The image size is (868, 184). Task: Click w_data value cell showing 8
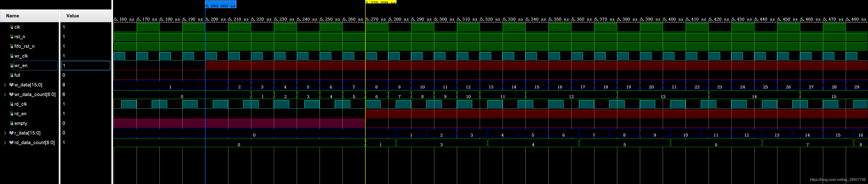[86, 85]
